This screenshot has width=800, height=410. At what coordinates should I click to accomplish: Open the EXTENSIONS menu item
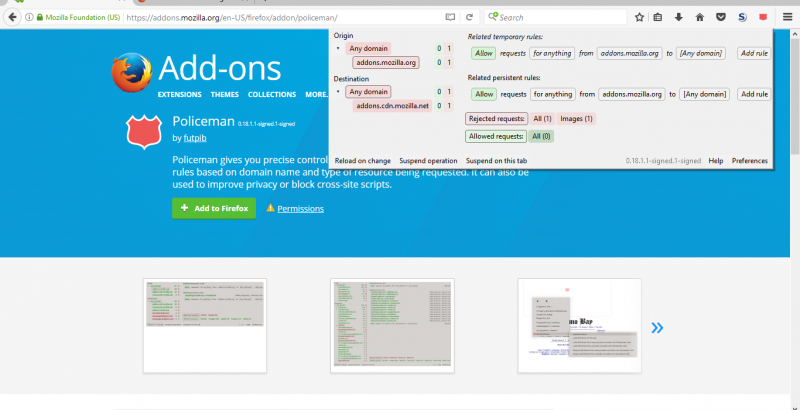(180, 94)
